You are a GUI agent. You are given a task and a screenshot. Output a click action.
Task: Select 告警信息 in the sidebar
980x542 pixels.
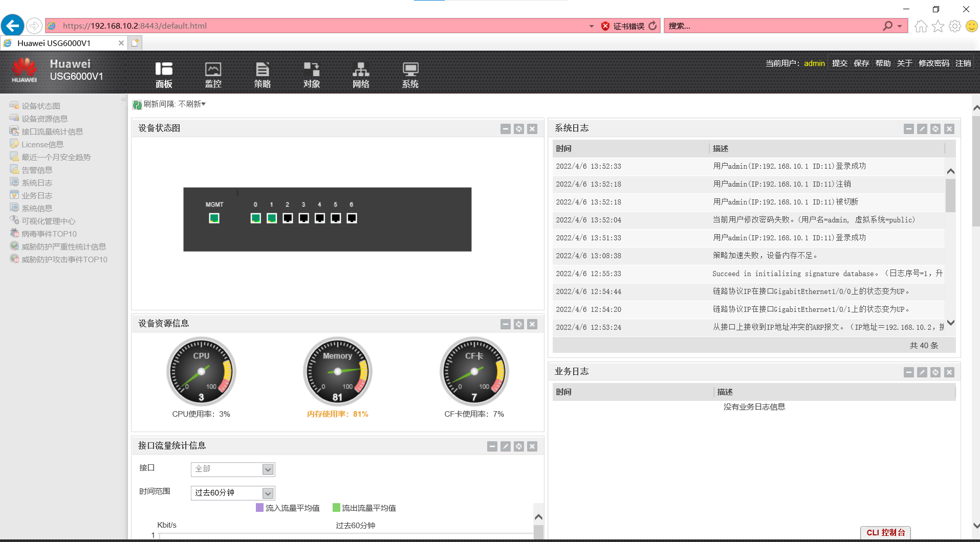(x=36, y=169)
